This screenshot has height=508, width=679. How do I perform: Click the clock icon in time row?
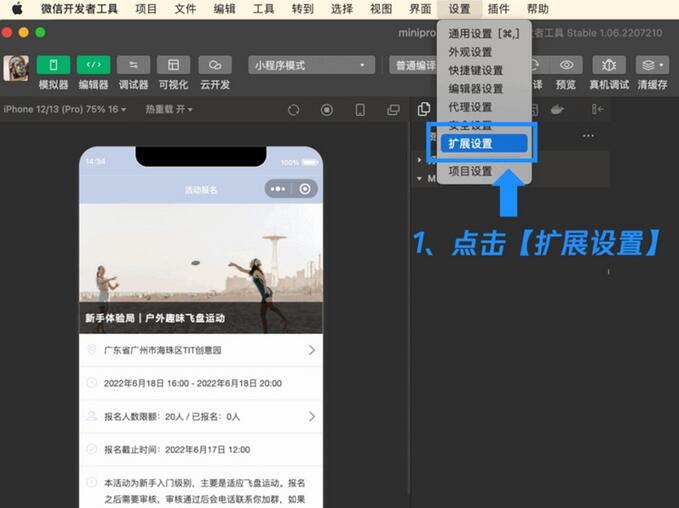(x=91, y=383)
